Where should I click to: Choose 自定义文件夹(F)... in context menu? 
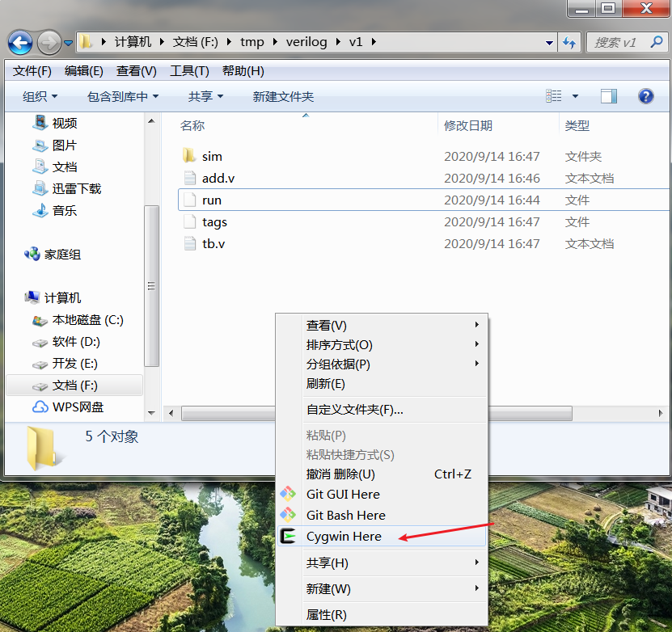[x=382, y=410]
